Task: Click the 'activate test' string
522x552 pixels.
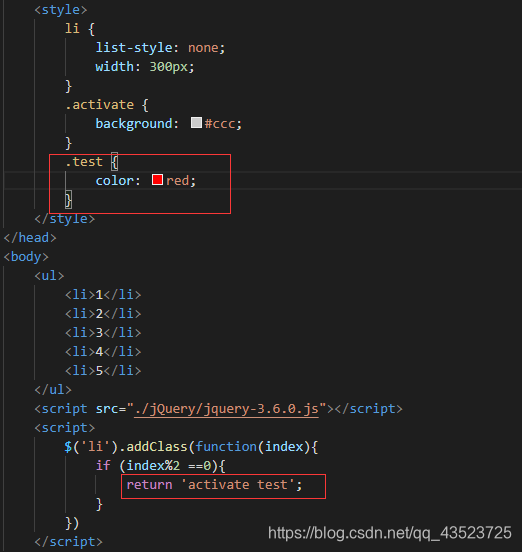Action: 238,485
